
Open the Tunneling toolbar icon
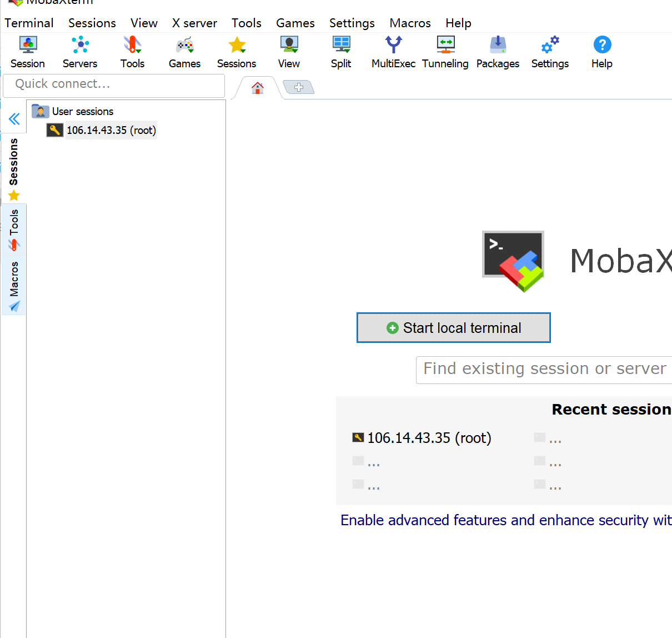point(445,53)
